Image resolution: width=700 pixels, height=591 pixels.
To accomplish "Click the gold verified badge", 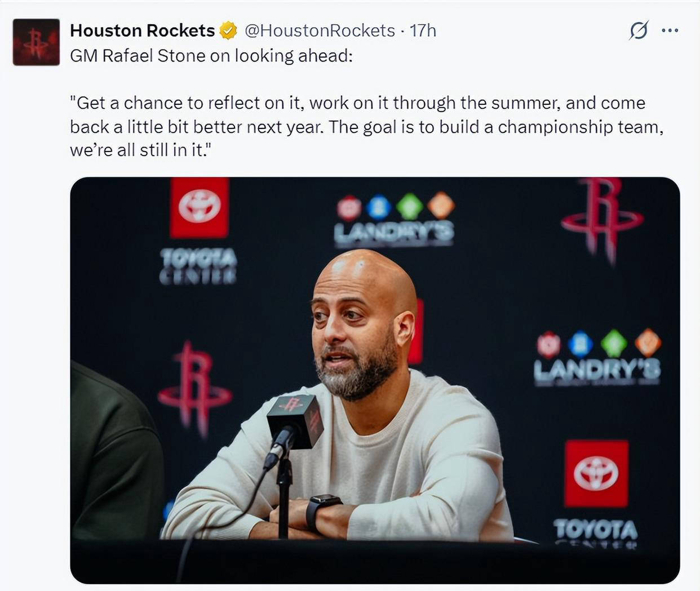I will 228,30.
